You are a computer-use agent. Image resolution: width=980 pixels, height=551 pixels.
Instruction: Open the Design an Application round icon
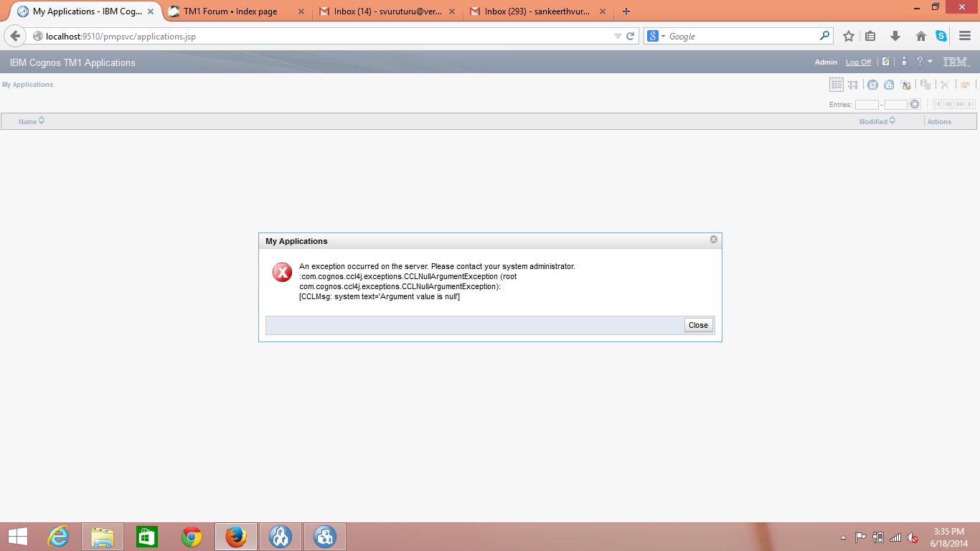(x=872, y=85)
